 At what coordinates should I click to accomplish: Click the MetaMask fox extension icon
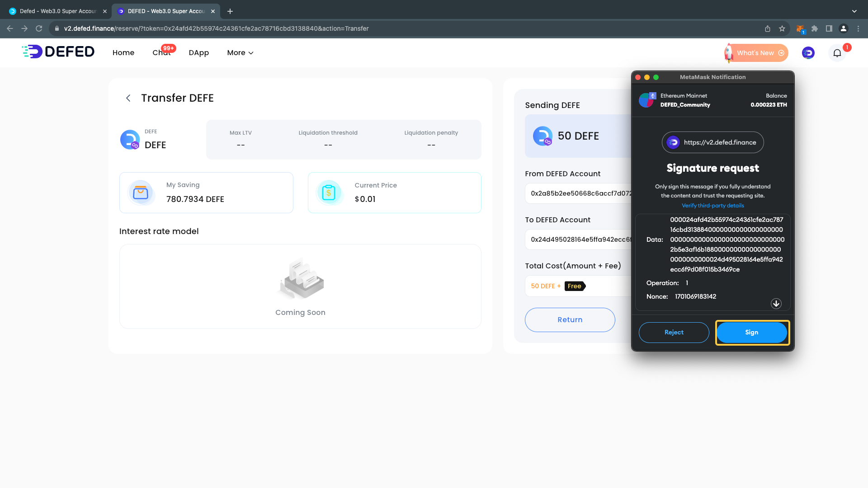coord(800,29)
